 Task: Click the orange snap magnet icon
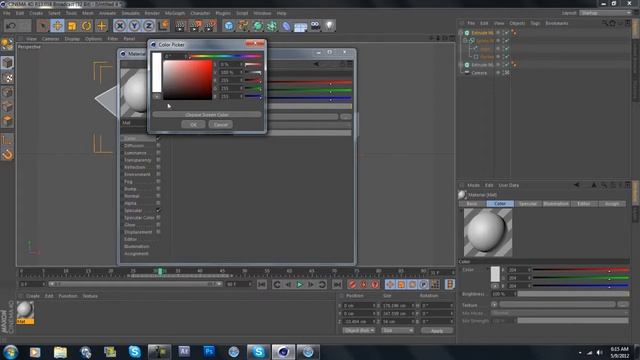(x=7, y=154)
